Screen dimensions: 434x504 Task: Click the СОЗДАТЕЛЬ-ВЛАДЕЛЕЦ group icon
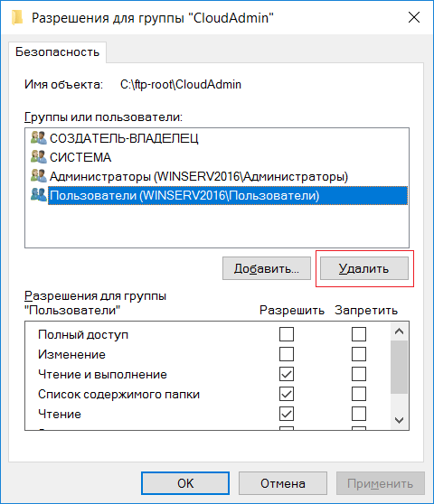click(39, 138)
